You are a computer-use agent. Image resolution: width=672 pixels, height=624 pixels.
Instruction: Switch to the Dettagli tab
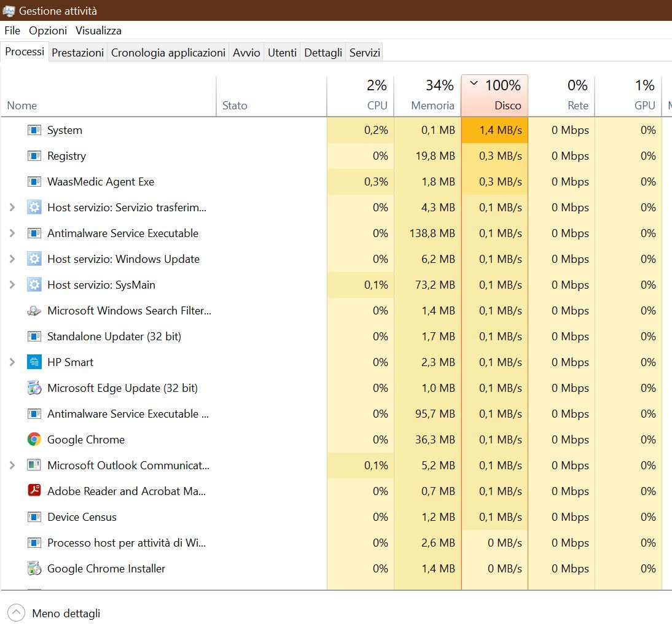point(323,53)
